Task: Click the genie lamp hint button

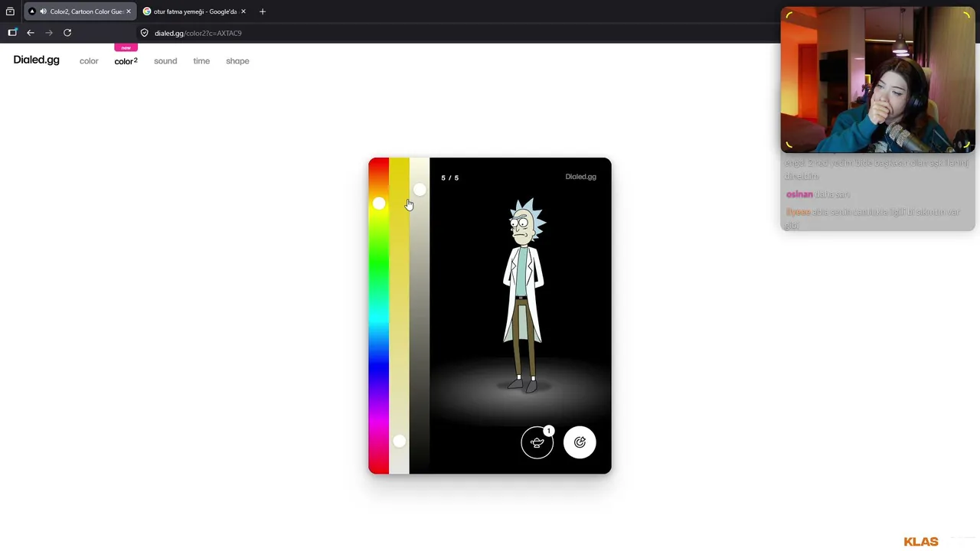Action: click(537, 442)
